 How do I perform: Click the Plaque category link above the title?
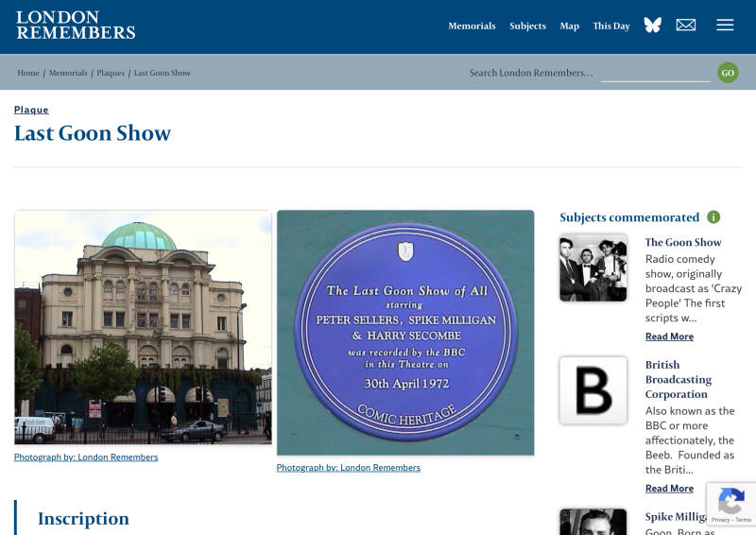click(31, 110)
